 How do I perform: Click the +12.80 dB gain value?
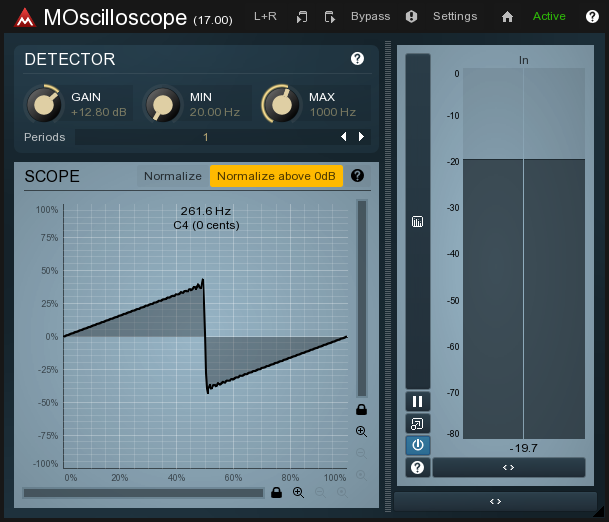click(x=99, y=112)
